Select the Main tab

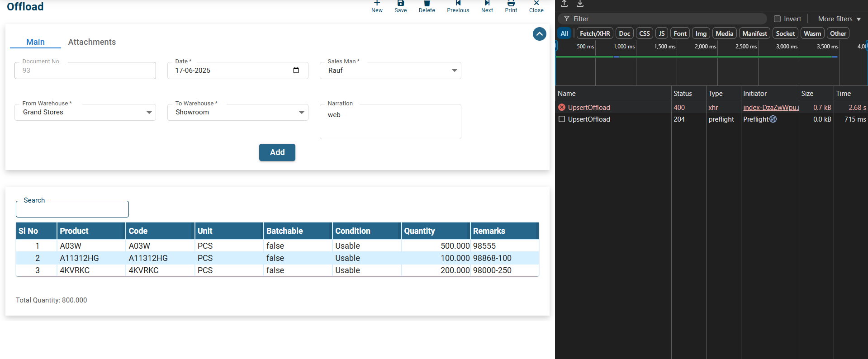pyautogui.click(x=35, y=42)
